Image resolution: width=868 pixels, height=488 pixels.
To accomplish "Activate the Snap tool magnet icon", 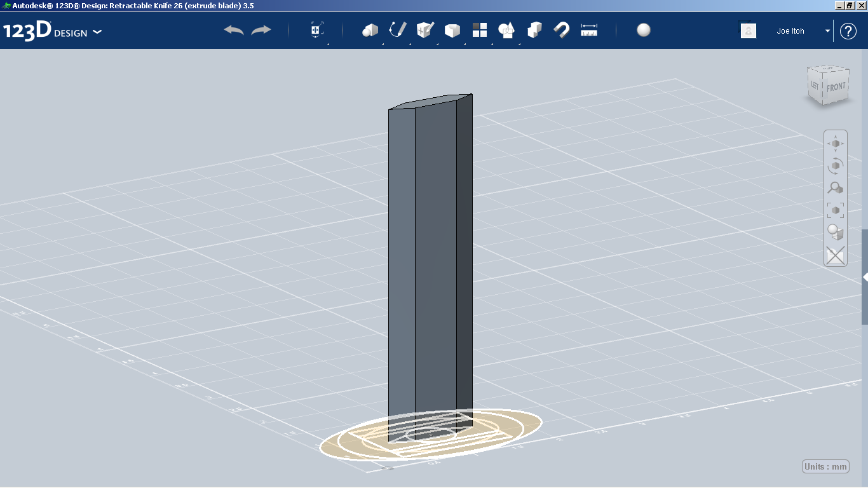I will (560, 30).
